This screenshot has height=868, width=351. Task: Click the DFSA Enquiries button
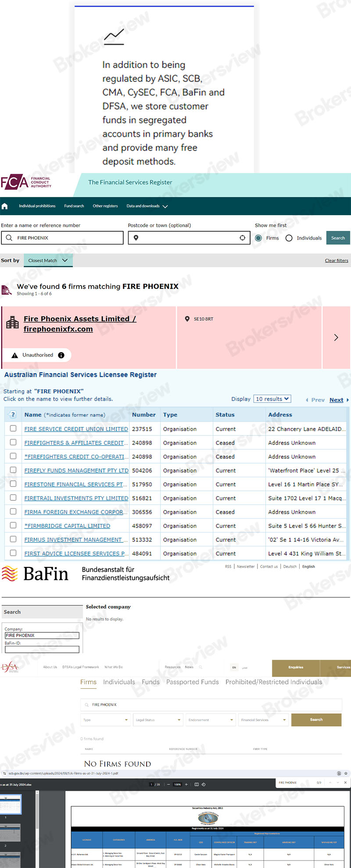click(x=296, y=668)
